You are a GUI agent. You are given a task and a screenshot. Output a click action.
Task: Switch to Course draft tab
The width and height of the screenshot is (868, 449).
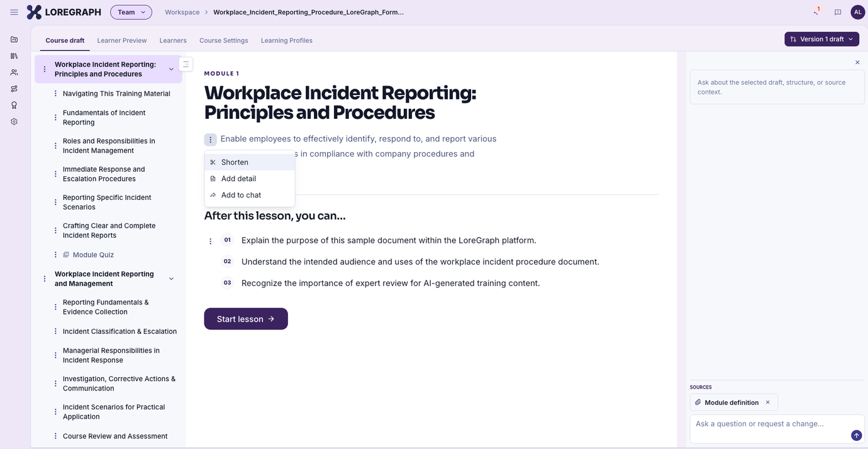(65, 40)
